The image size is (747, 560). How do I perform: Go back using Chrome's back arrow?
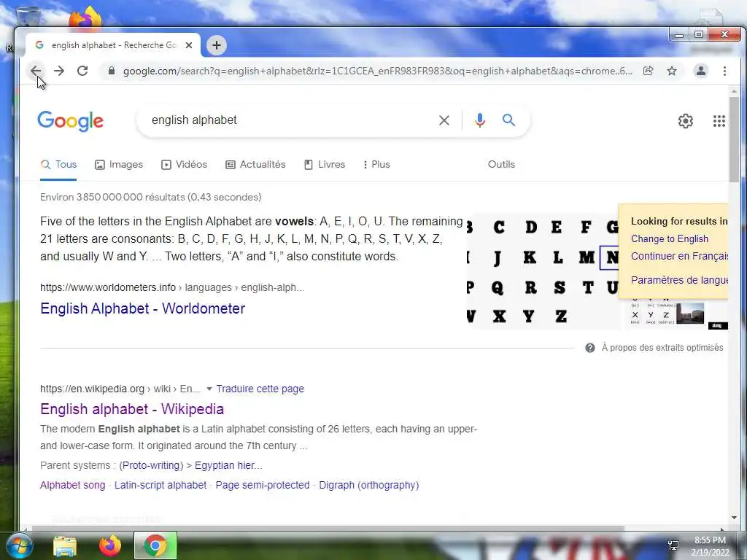(36, 71)
